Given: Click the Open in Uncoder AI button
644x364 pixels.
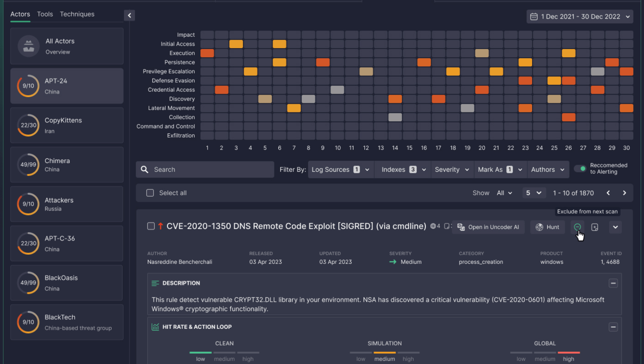Looking at the screenshot, I should point(488,227).
